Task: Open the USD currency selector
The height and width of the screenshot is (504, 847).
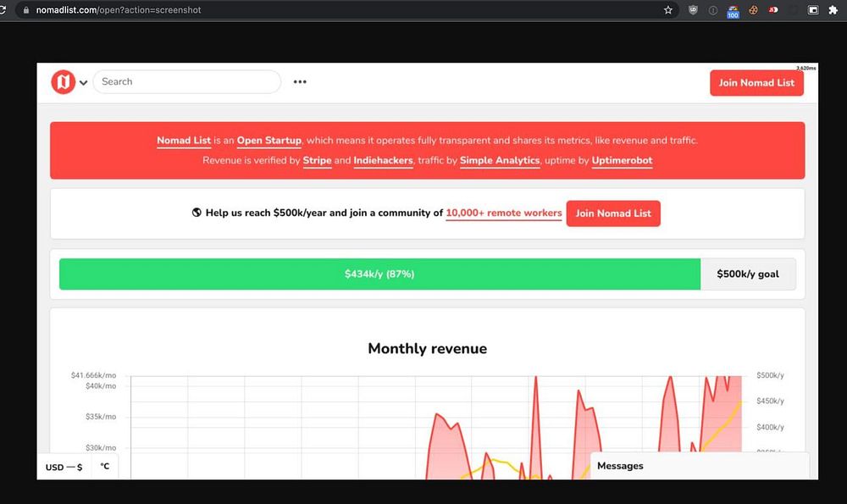Action: coord(64,468)
